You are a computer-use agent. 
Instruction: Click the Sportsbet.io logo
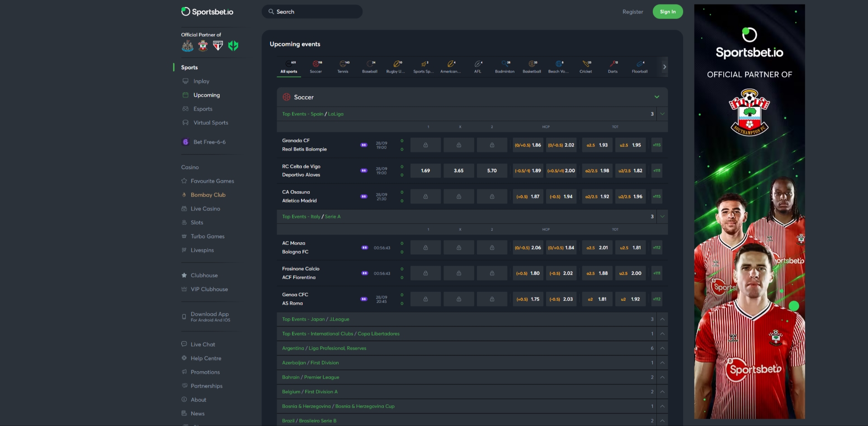(x=207, y=12)
